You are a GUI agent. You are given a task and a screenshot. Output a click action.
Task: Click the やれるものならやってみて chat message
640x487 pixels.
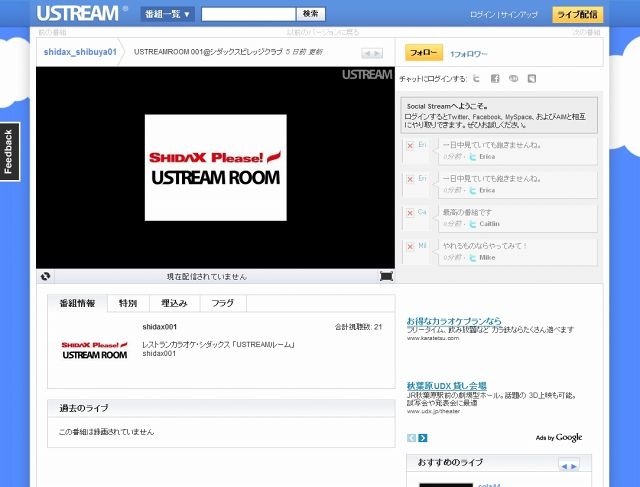point(484,246)
